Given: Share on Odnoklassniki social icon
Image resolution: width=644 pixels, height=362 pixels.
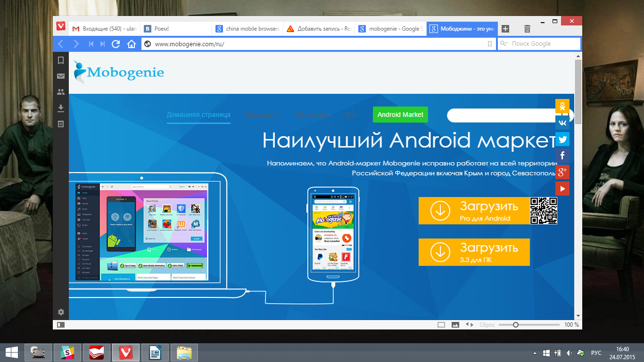Looking at the screenshot, I should [x=562, y=106].
